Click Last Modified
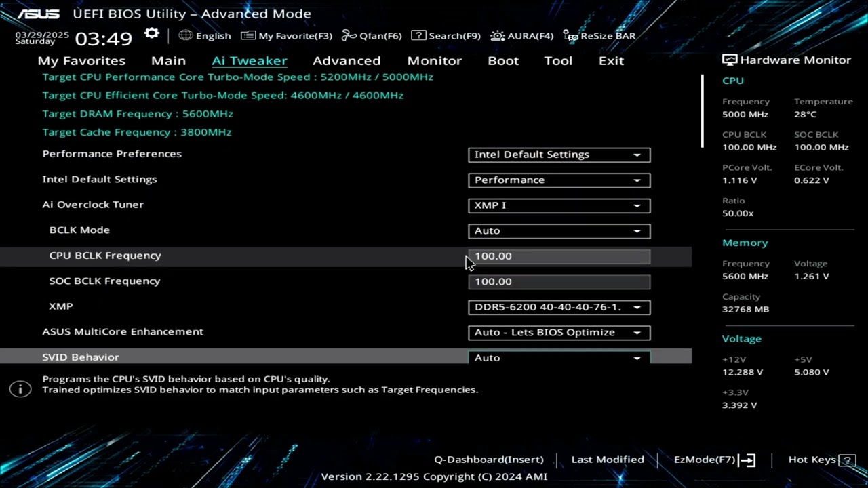 pos(608,460)
